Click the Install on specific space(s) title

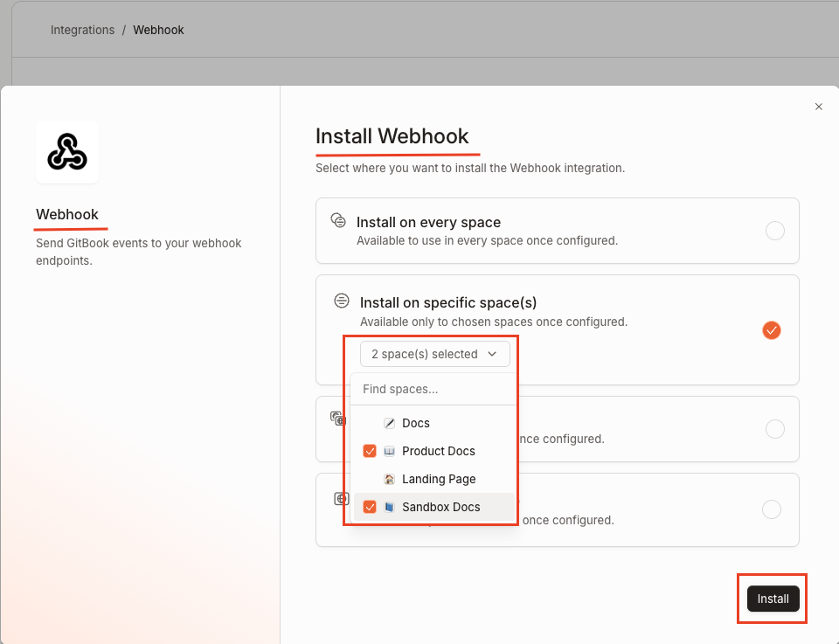coord(447,302)
